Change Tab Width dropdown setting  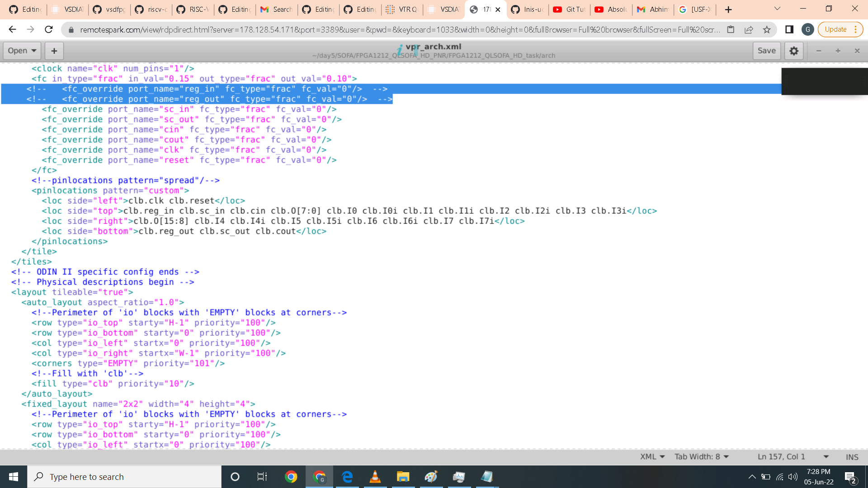click(x=702, y=457)
